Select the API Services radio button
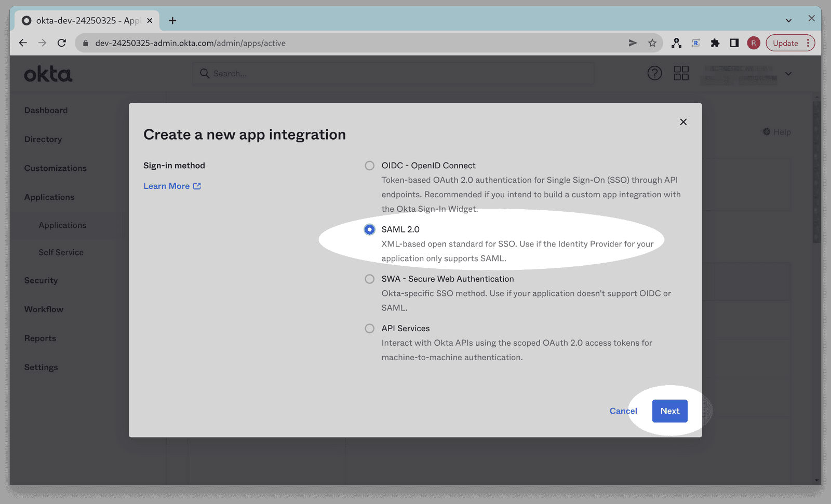Screen dimensions: 831x504 [x=369, y=329]
